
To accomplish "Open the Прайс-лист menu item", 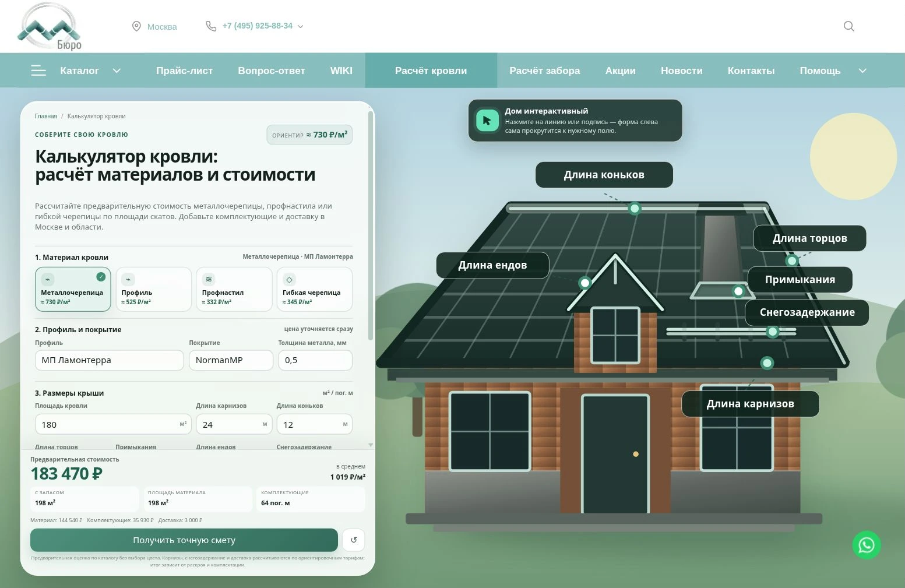I will [x=184, y=71].
